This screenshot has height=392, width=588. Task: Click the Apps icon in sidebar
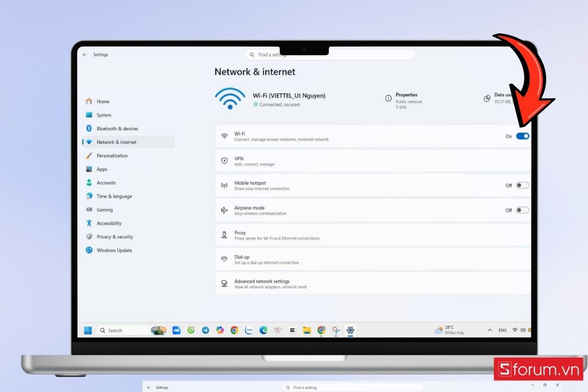point(89,169)
